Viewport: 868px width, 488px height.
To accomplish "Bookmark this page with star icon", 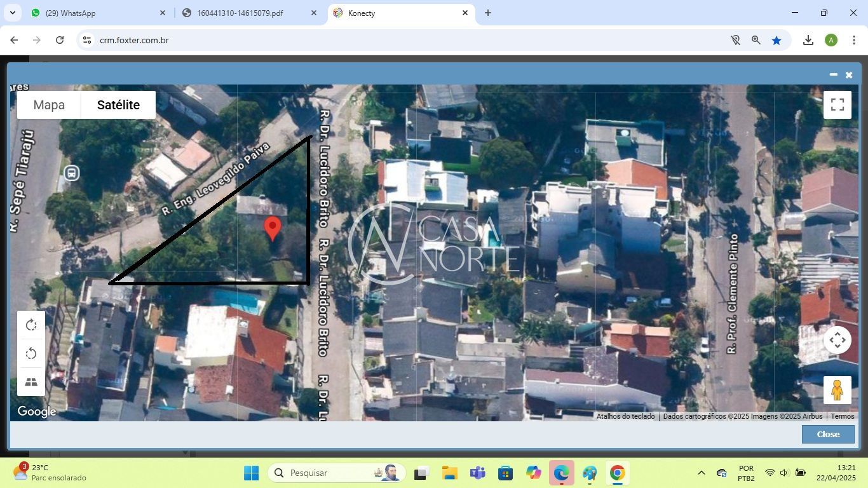I will [x=776, y=40].
